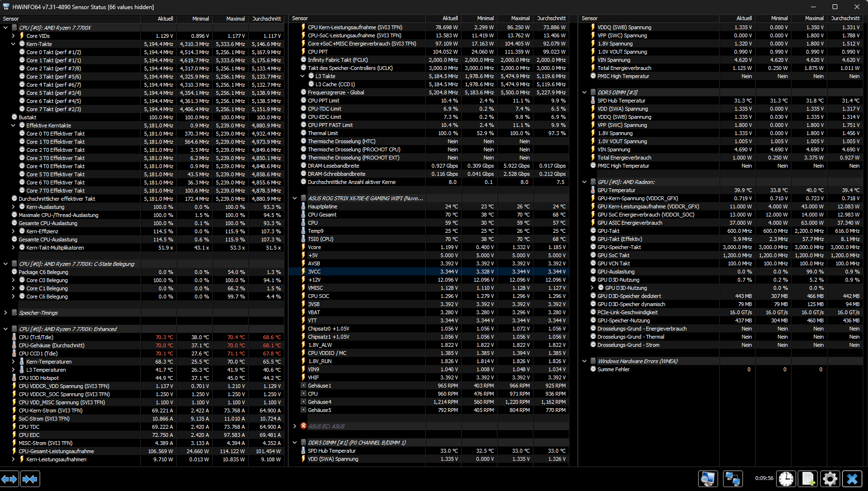This screenshot has height=491, width=868.
Task: Click the lightning icon beside CPU PPT
Action: [304, 52]
